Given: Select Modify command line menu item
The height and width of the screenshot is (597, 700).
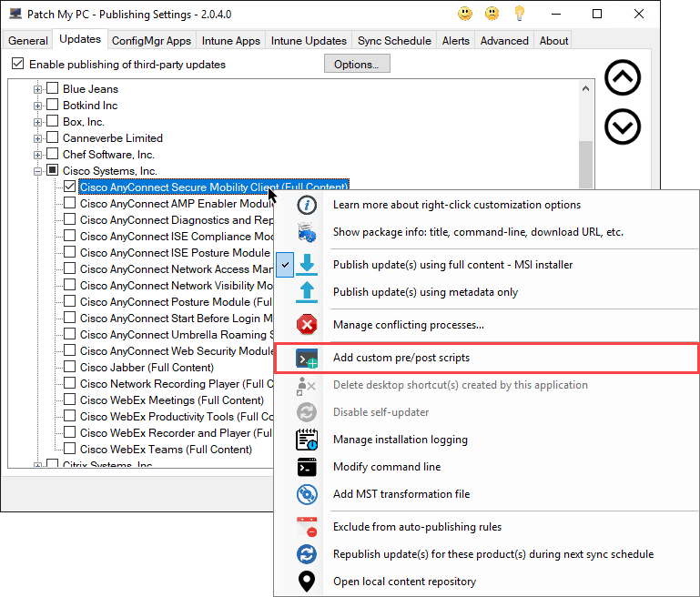Looking at the screenshot, I should [487, 467].
